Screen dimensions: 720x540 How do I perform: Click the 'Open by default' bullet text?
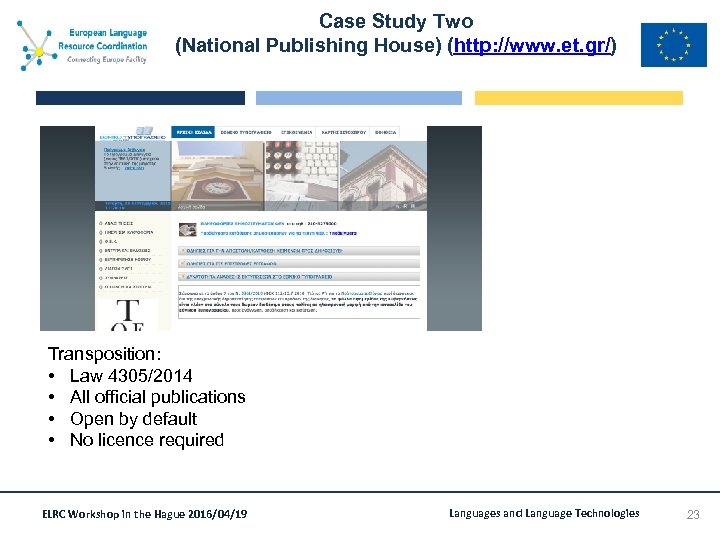click(133, 419)
